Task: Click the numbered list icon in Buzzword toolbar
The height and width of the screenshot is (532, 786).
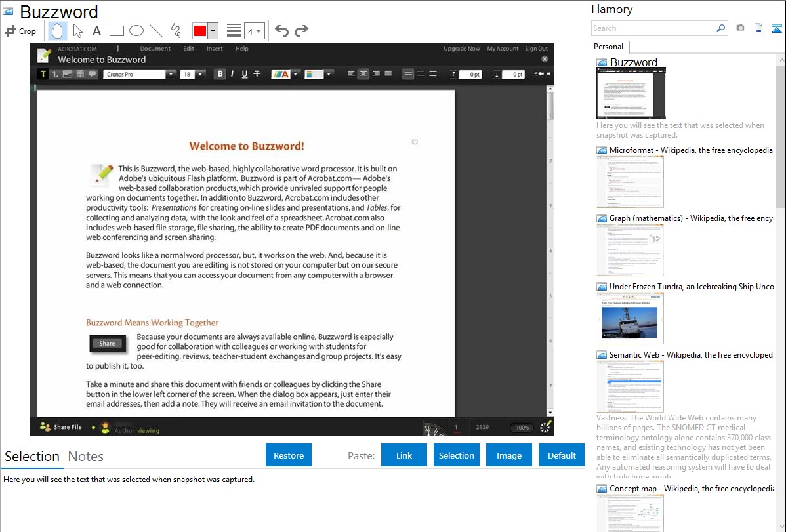Action: [55, 74]
